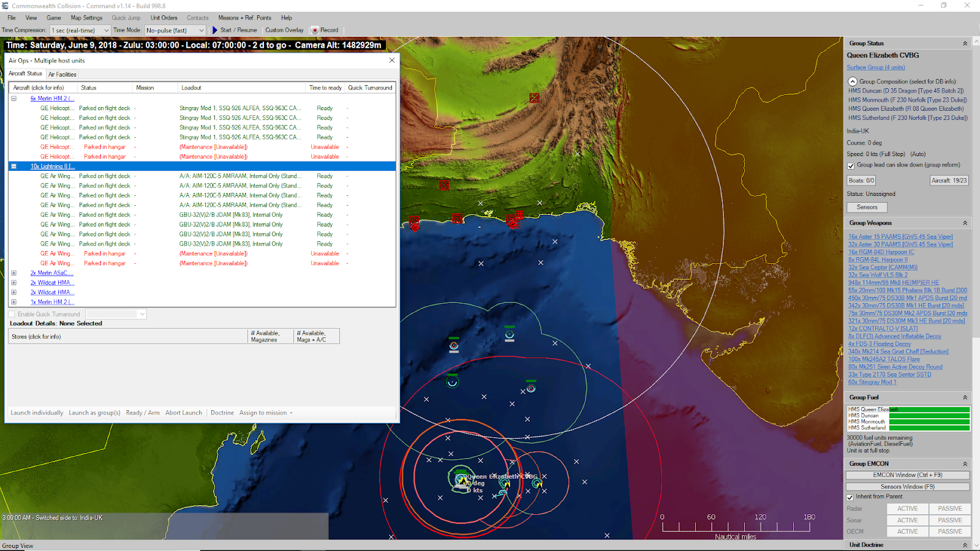Viewport: 980px width, 551px height.
Task: Click the Surface Group (4 units) link
Action: click(x=876, y=67)
